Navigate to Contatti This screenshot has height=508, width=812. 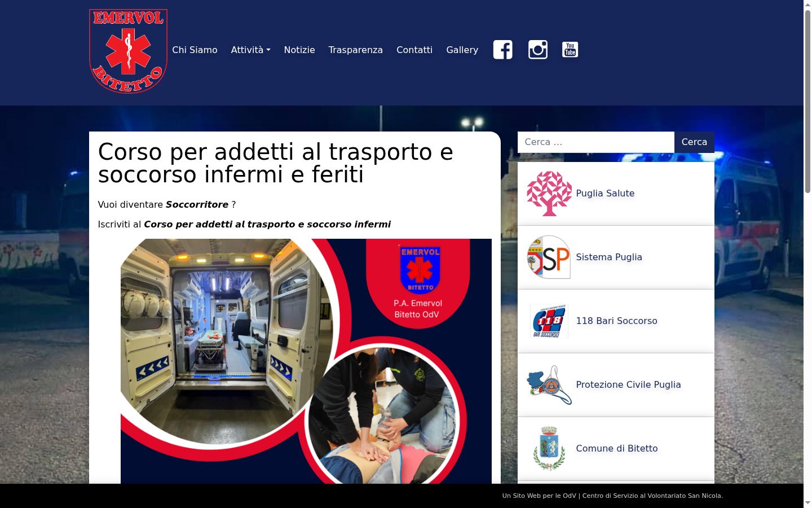pos(414,50)
